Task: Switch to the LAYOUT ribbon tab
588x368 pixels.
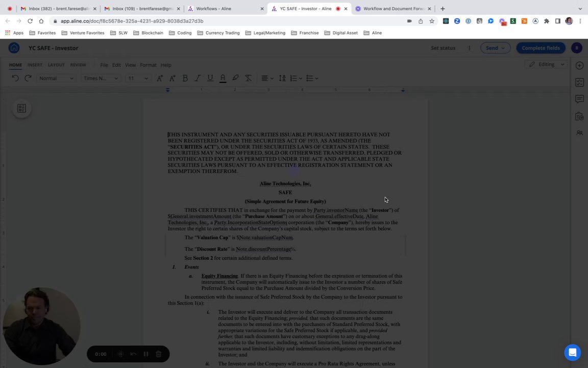Action: pos(56,65)
